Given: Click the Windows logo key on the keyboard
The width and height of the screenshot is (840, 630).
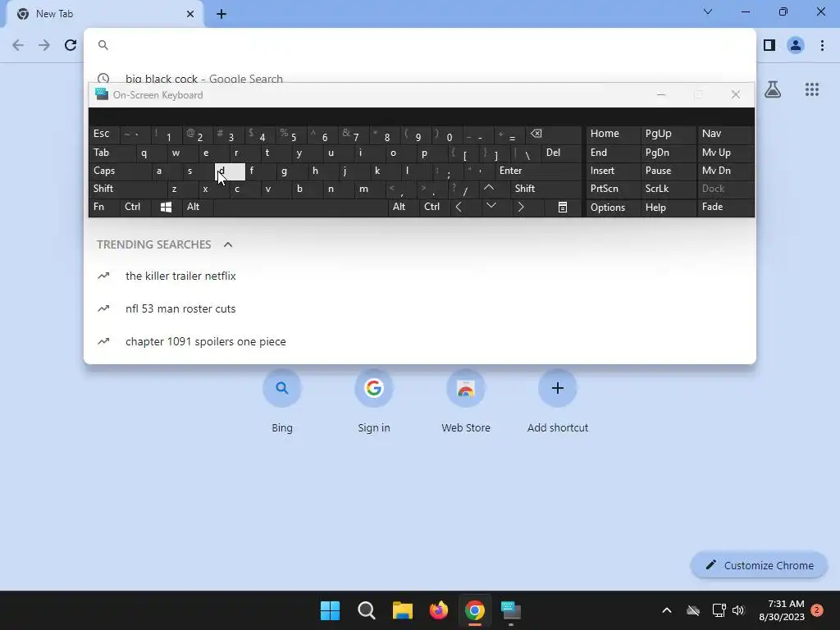Looking at the screenshot, I should tap(166, 207).
